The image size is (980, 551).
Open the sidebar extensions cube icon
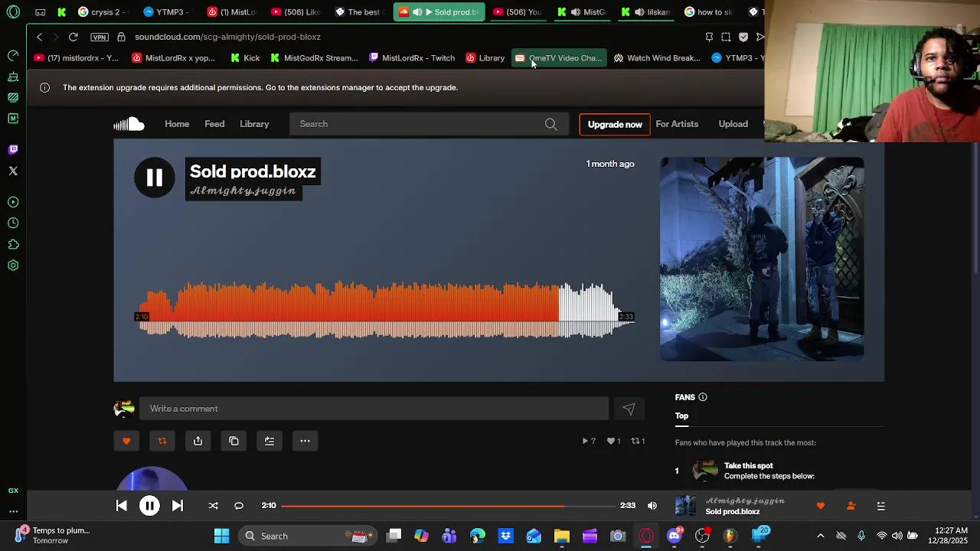coord(13,244)
